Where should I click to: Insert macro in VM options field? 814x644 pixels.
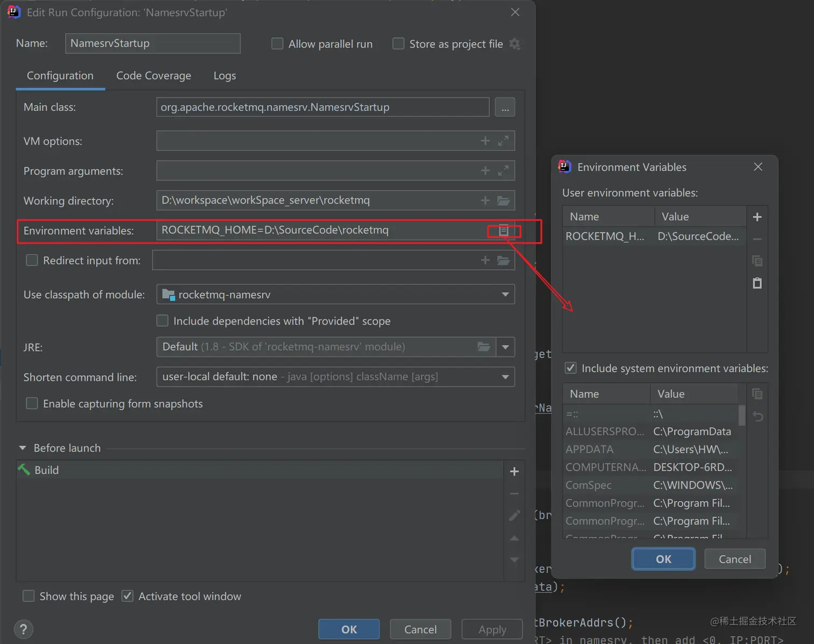485,141
